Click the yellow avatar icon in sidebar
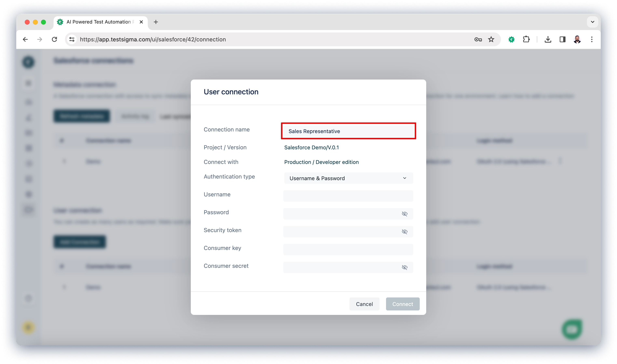Viewport: 617px width, 364px height. [x=28, y=327]
